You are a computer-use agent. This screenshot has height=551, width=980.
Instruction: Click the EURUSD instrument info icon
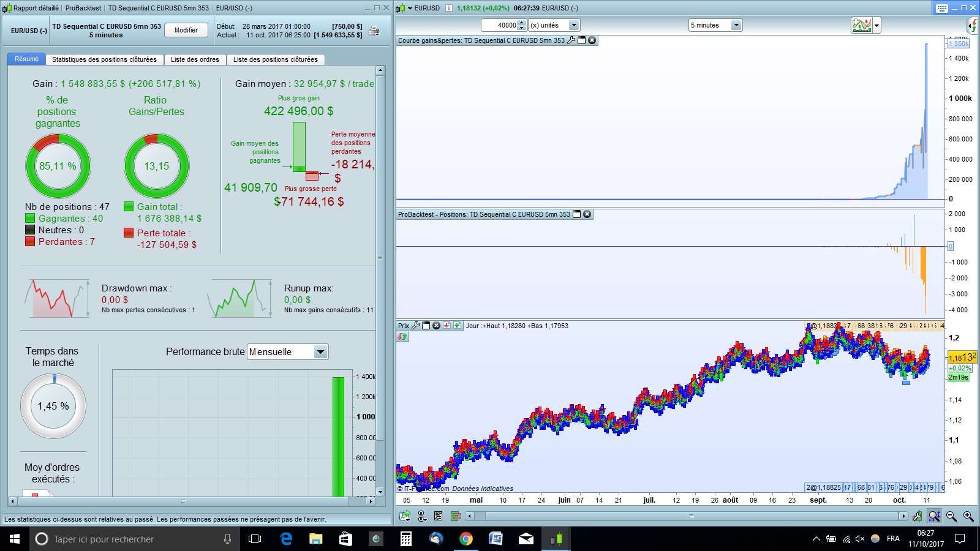point(449,8)
